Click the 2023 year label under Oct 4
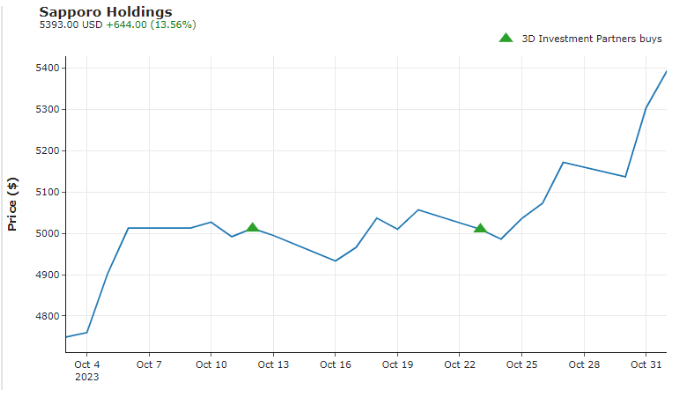The image size is (685, 407). pyautogui.click(x=87, y=377)
